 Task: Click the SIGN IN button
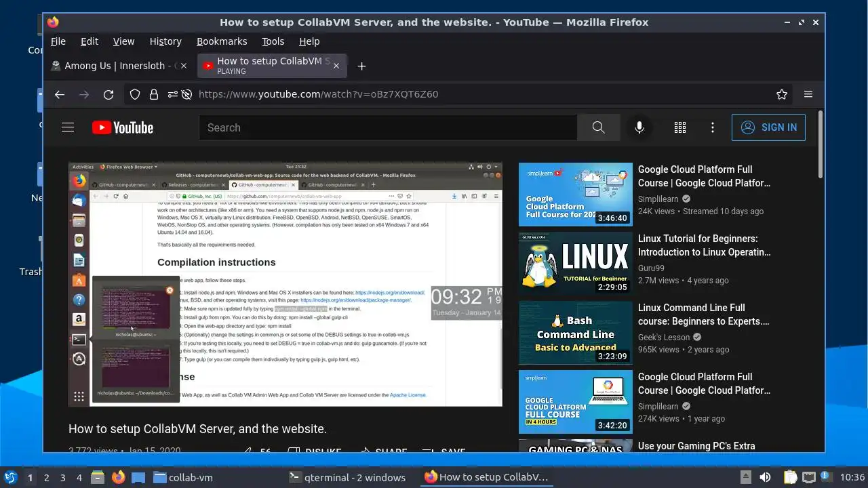coord(768,127)
